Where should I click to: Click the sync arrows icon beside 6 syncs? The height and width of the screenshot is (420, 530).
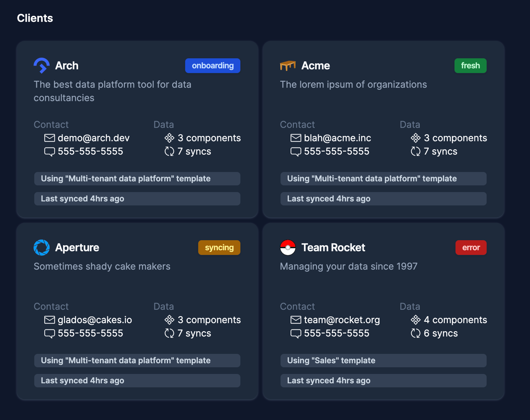416,333
